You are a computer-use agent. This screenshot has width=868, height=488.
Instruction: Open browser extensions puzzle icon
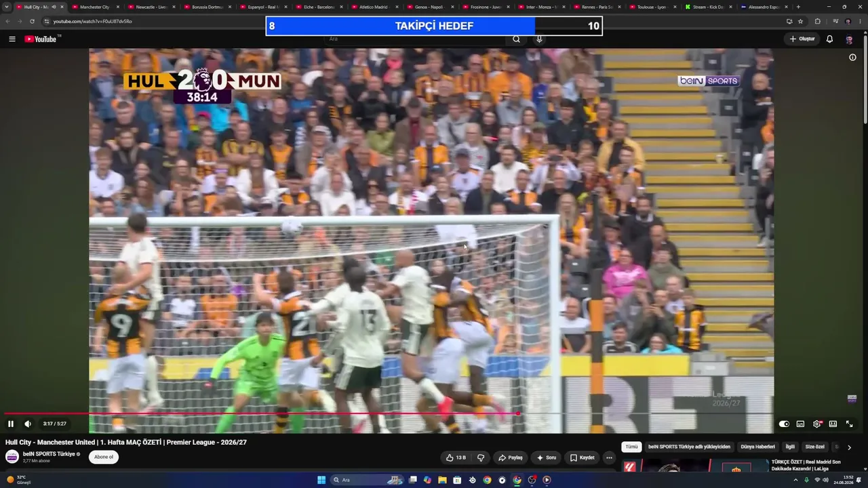817,21
